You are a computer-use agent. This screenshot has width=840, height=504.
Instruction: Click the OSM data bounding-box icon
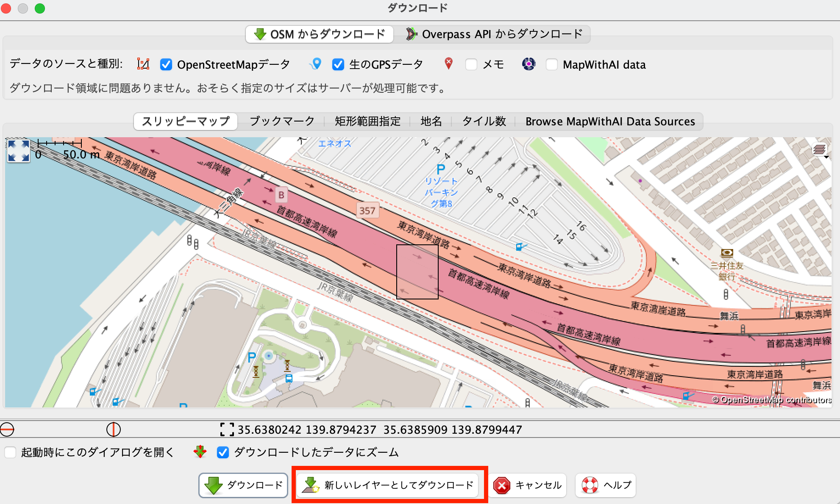[x=143, y=64]
